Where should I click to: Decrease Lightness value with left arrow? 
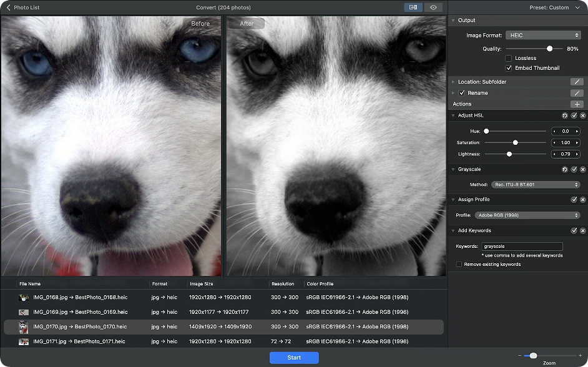click(x=554, y=154)
